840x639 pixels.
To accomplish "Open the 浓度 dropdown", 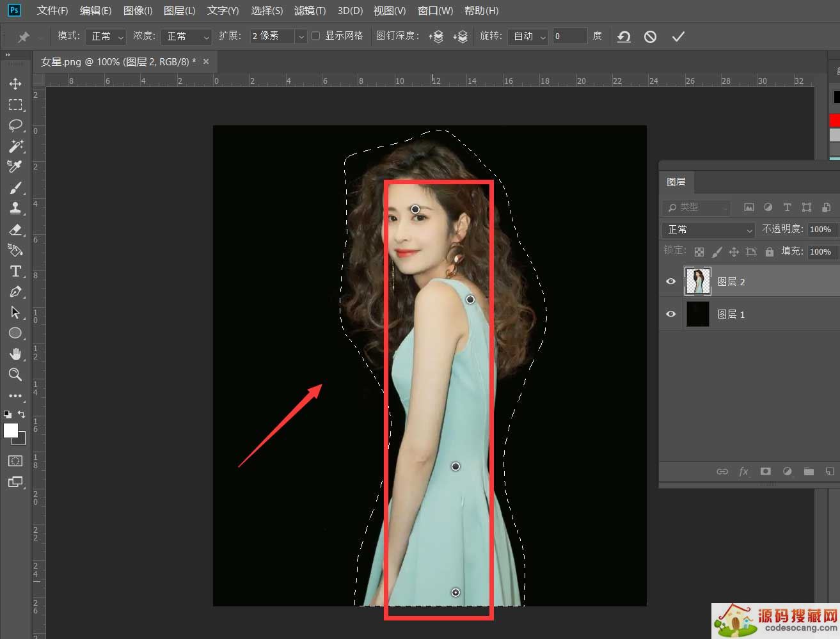I will 186,36.
